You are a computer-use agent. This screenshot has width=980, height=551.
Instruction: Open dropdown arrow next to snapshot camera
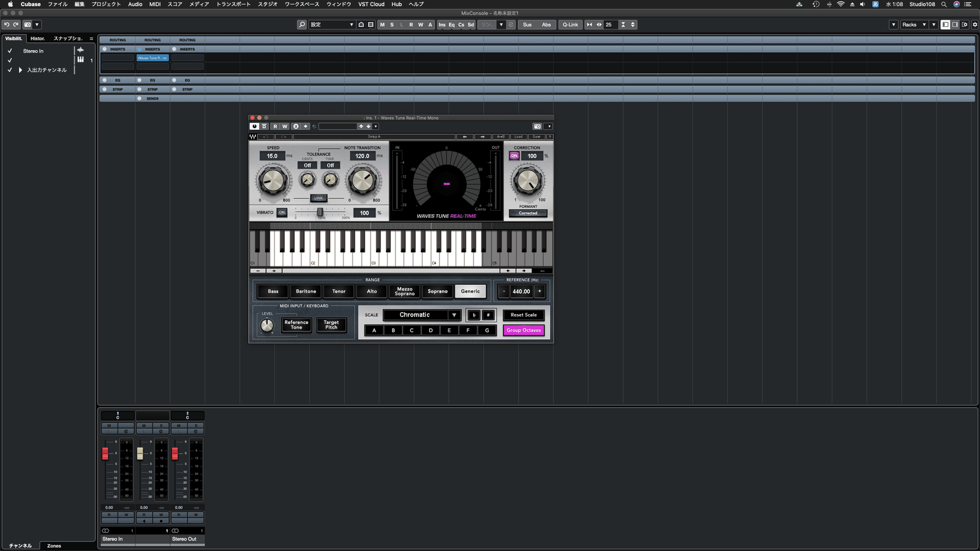37,24
